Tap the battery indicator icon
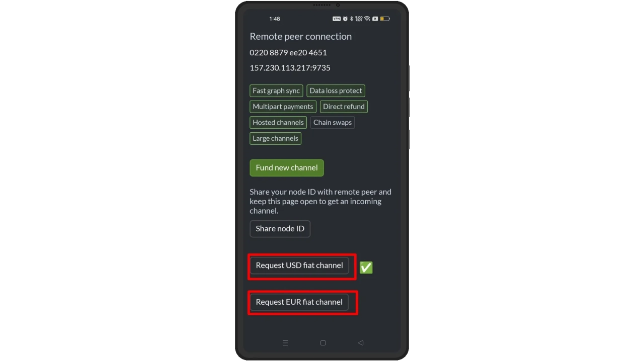Viewport: 644px width, 362px height. coord(385,19)
